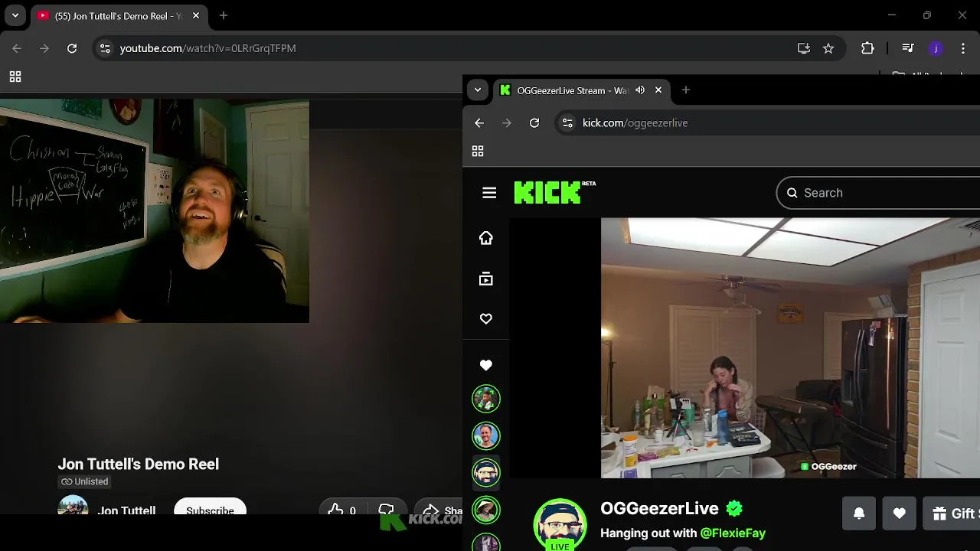Image resolution: width=980 pixels, height=551 pixels.
Task: Mute the OGGeezerLive tab audio
Action: 640,90
